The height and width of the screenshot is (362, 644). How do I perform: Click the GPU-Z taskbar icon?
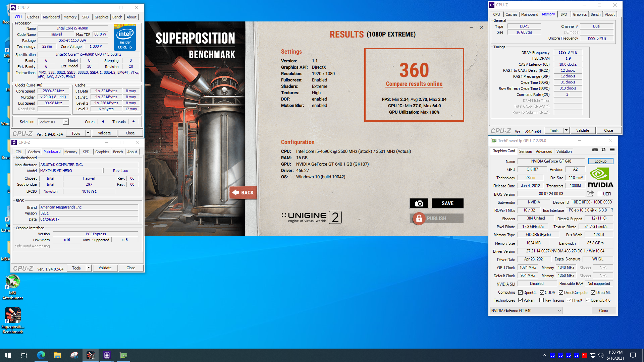(123, 355)
